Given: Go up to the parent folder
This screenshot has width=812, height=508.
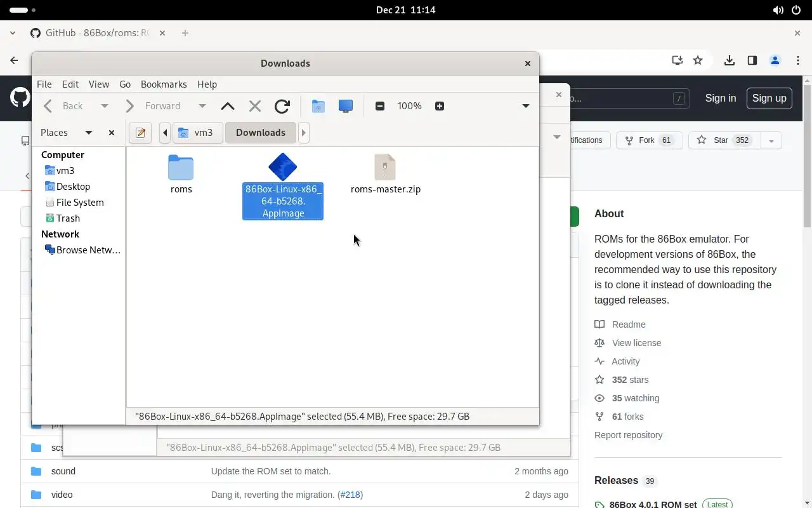Looking at the screenshot, I should (228, 106).
